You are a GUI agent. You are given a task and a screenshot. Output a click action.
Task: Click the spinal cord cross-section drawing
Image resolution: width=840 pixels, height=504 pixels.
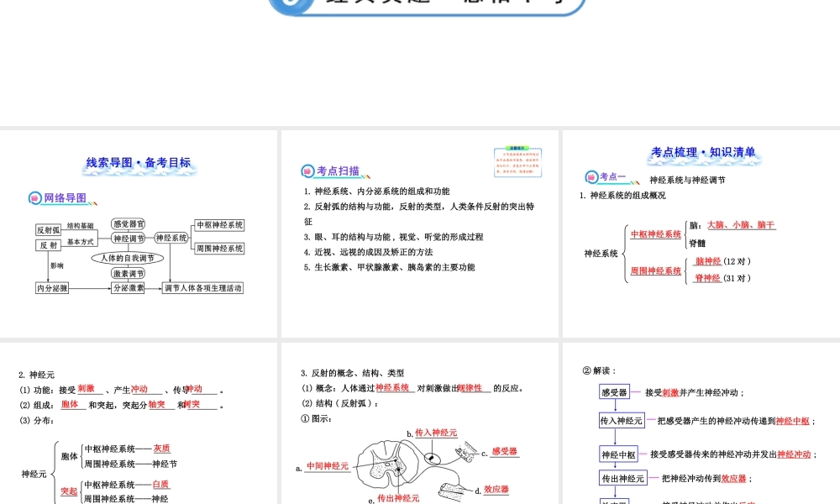386,465
